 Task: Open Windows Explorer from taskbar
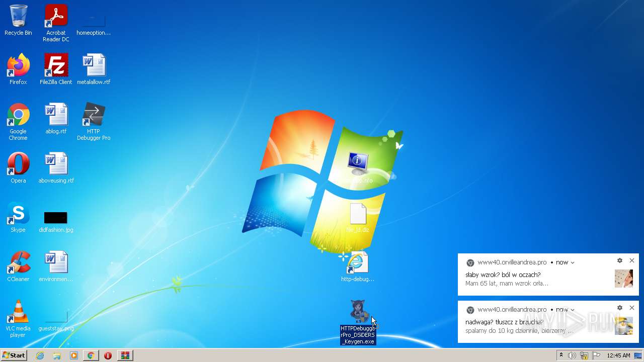[x=57, y=355]
